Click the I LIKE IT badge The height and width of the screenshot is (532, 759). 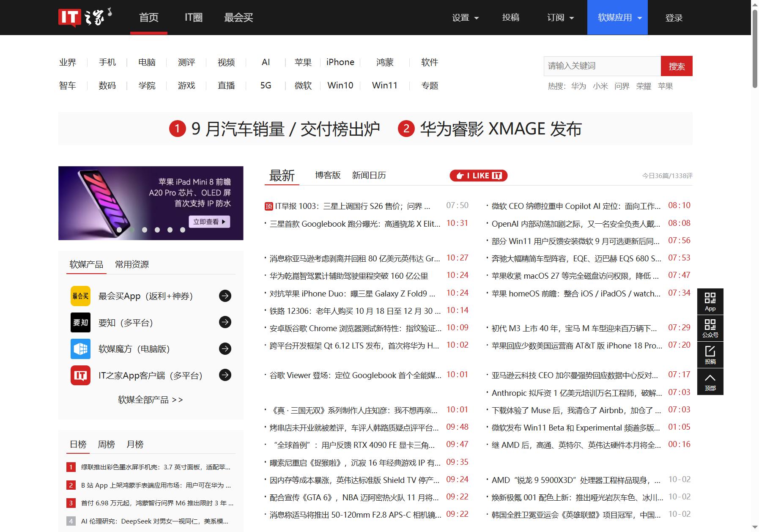(x=479, y=176)
